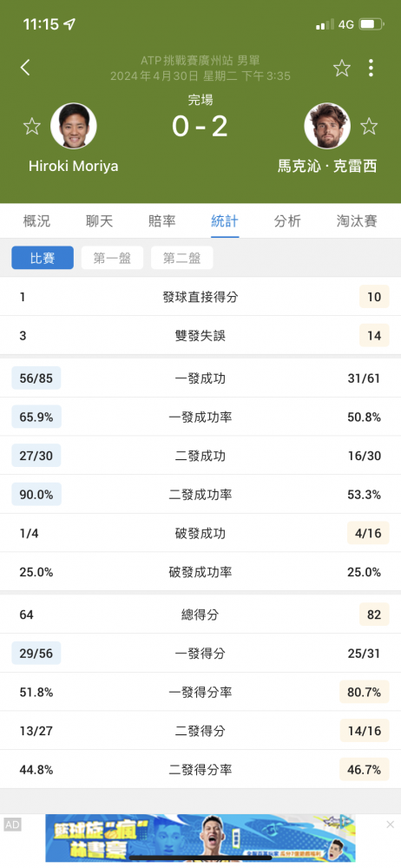Screen dimensions: 401x868
Task: Open the three-dot more options menu
Action: coord(371,68)
